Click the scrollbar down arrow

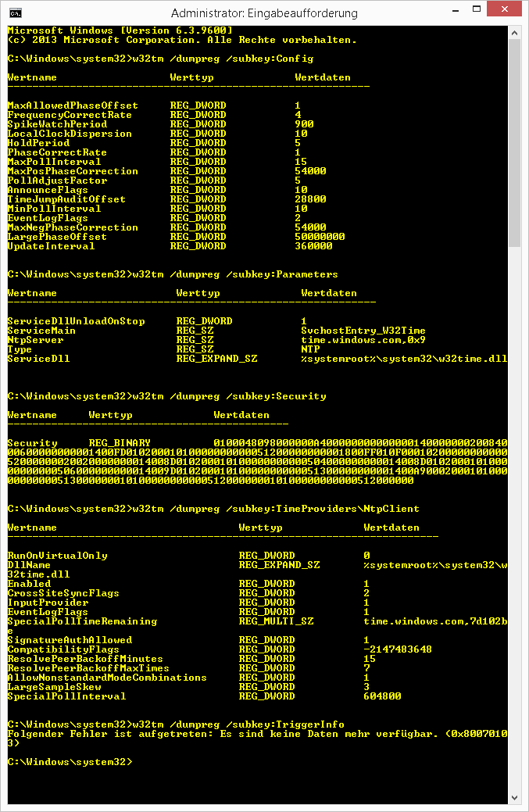click(x=514, y=797)
